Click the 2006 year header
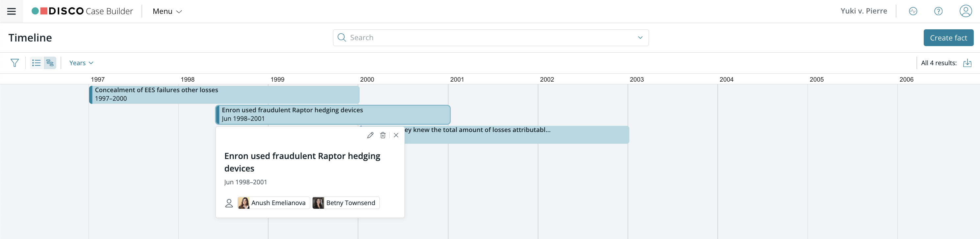 (906, 79)
